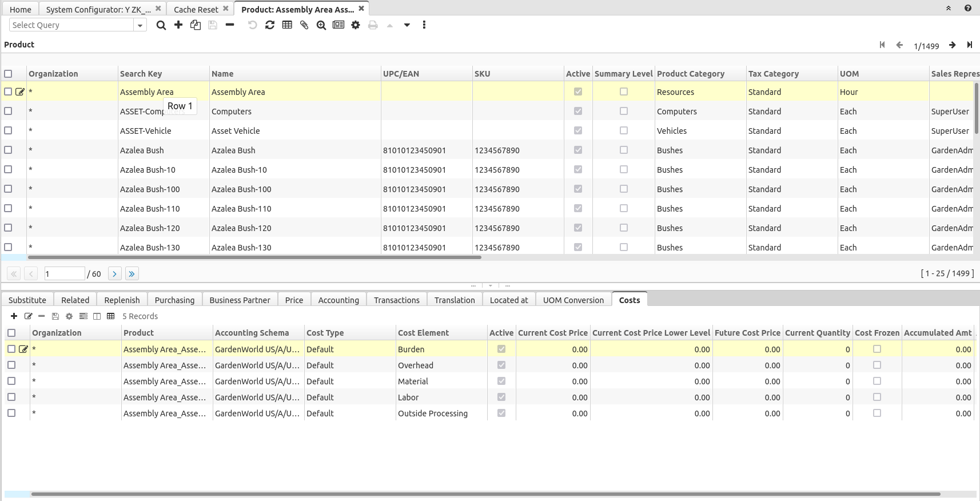Click the Copy Record toolbar icon

tap(196, 25)
